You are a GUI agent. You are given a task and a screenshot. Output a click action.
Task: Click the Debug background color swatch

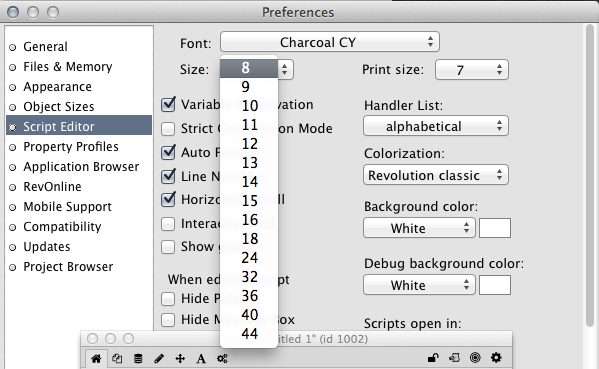(495, 285)
